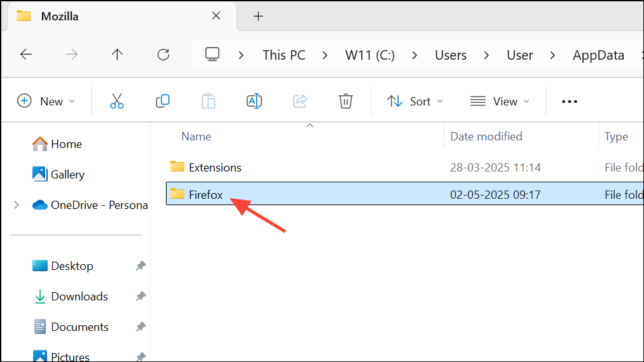This screenshot has width=644, height=362.
Task: Navigate to AppData in the breadcrumb
Action: coord(598,55)
